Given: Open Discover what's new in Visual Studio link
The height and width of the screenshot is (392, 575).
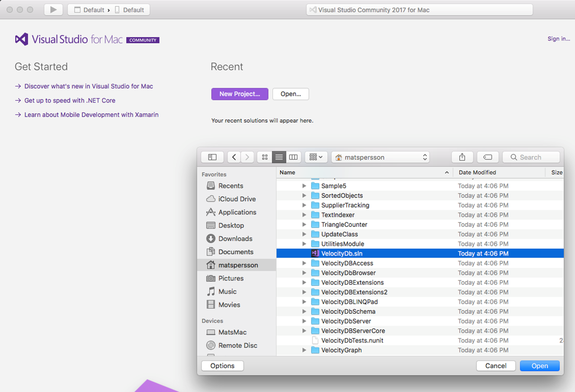Looking at the screenshot, I should [89, 86].
